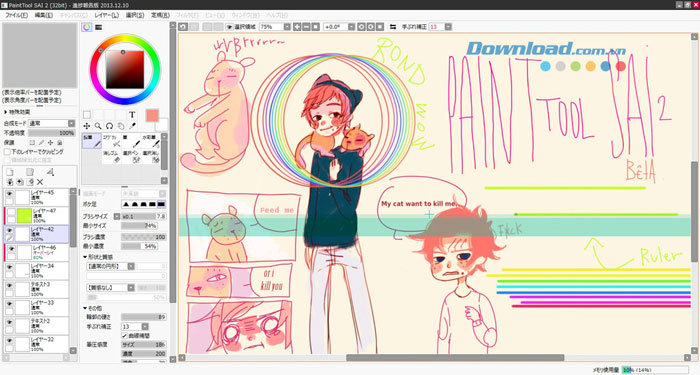Switch to the color wheel panel icon

(87, 27)
